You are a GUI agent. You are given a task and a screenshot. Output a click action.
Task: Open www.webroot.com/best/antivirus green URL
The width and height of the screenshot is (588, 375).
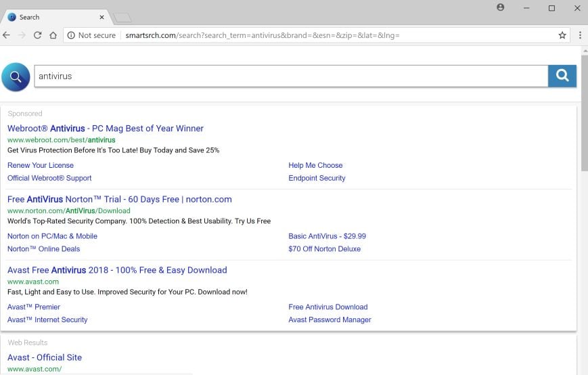(x=62, y=140)
